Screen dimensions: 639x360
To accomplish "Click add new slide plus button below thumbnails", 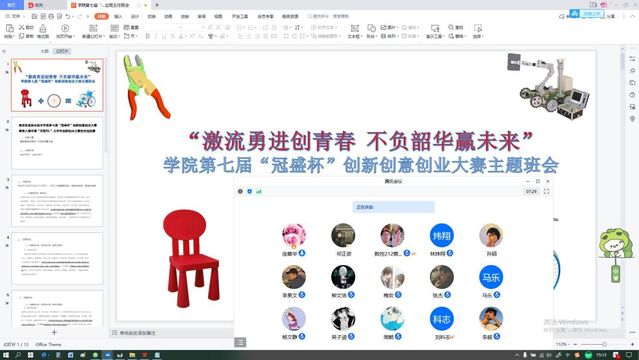I will tap(54, 332).
